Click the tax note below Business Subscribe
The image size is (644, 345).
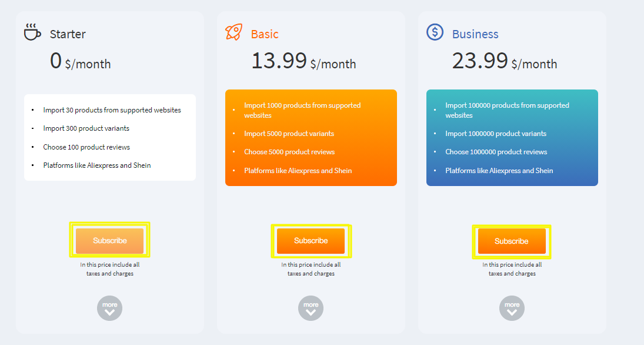512,269
